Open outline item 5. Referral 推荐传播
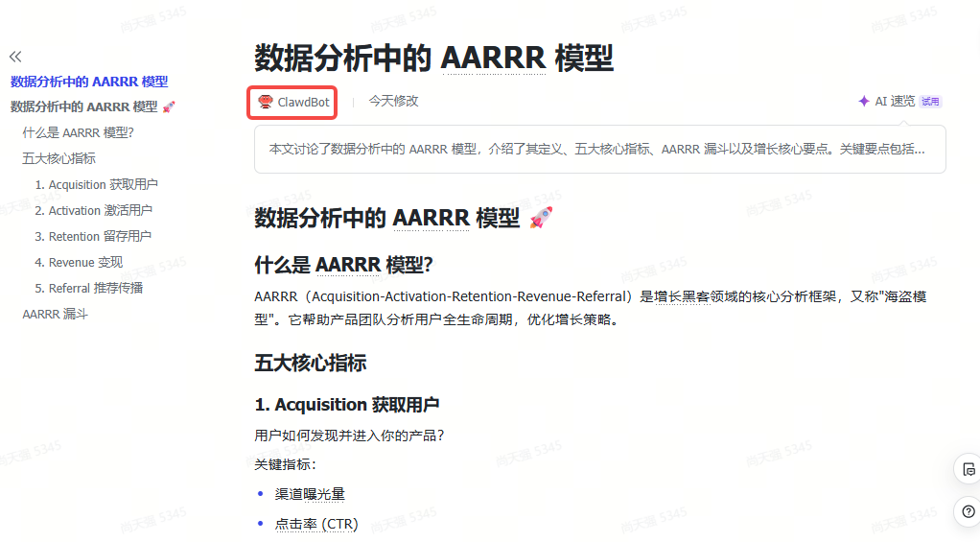 89,288
